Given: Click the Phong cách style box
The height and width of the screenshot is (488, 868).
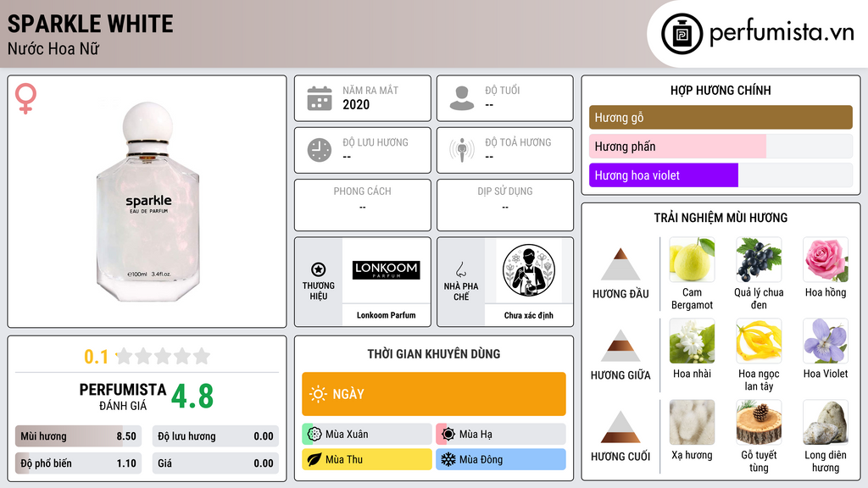Looking at the screenshot, I should coord(363,205).
